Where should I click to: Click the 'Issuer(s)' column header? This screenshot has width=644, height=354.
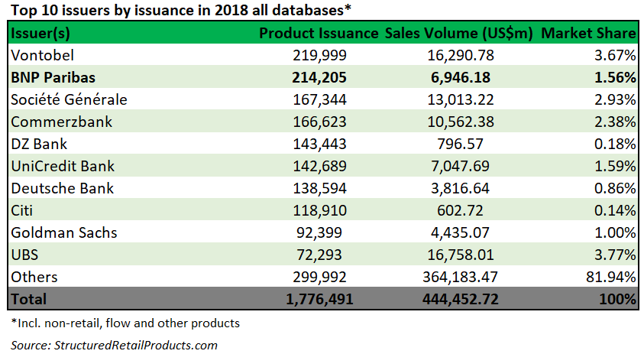[x=40, y=34]
